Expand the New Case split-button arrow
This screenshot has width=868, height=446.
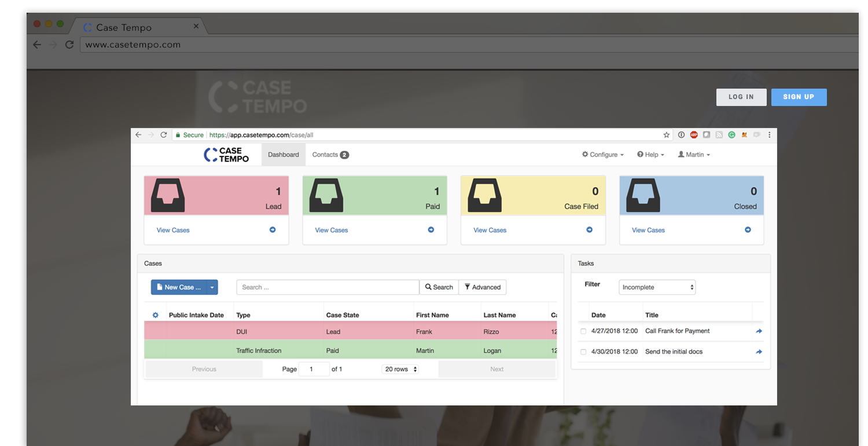pyautogui.click(x=212, y=287)
